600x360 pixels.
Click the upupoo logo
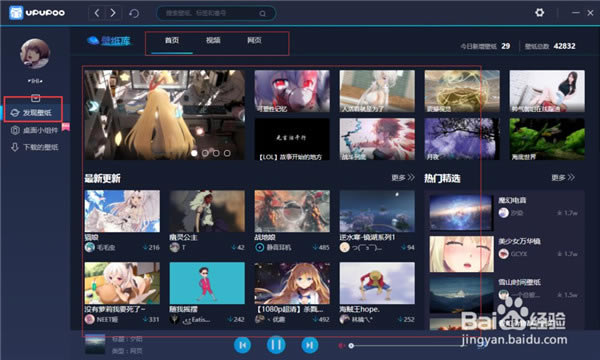[x=37, y=13]
